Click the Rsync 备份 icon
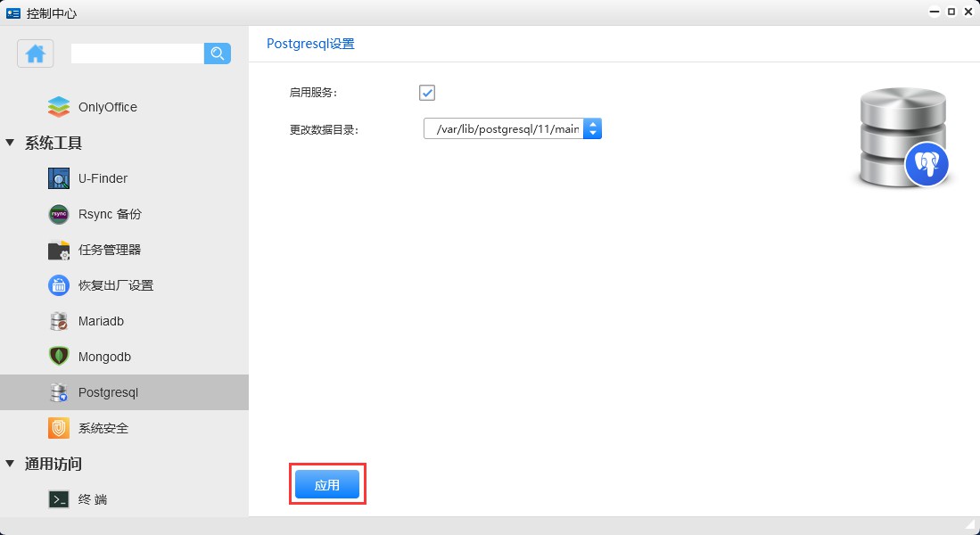 pos(58,214)
